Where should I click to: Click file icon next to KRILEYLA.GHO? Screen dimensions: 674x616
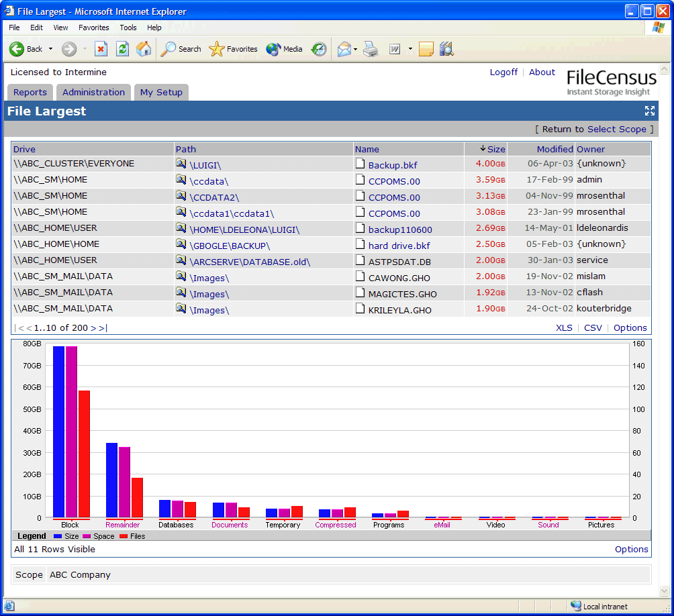(360, 309)
